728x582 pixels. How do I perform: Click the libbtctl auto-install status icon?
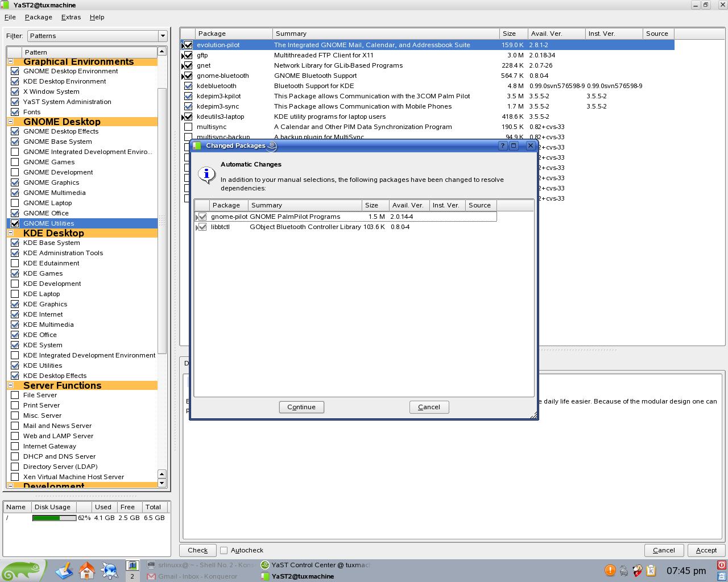(x=201, y=227)
